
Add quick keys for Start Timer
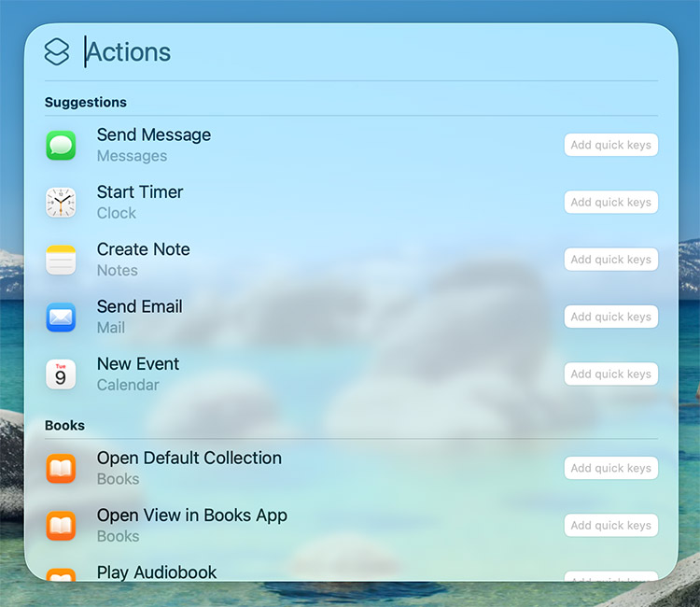[610, 203]
